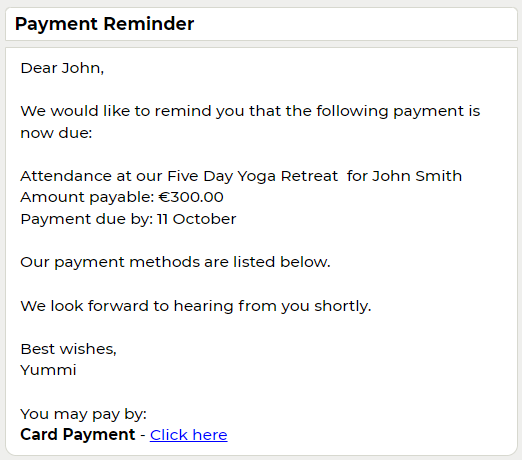Screen dimensions: 522x460
Task: Click the Payment Reminder heading
Action: [104, 24]
